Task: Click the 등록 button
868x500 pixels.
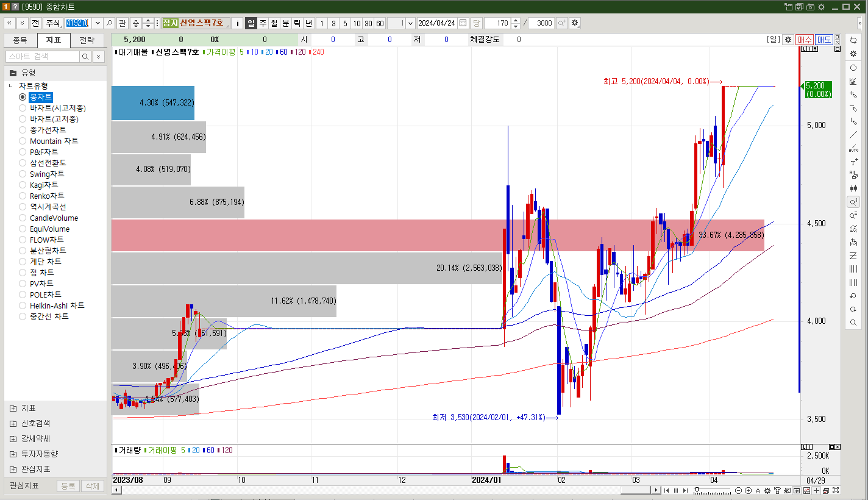Action: (68, 486)
